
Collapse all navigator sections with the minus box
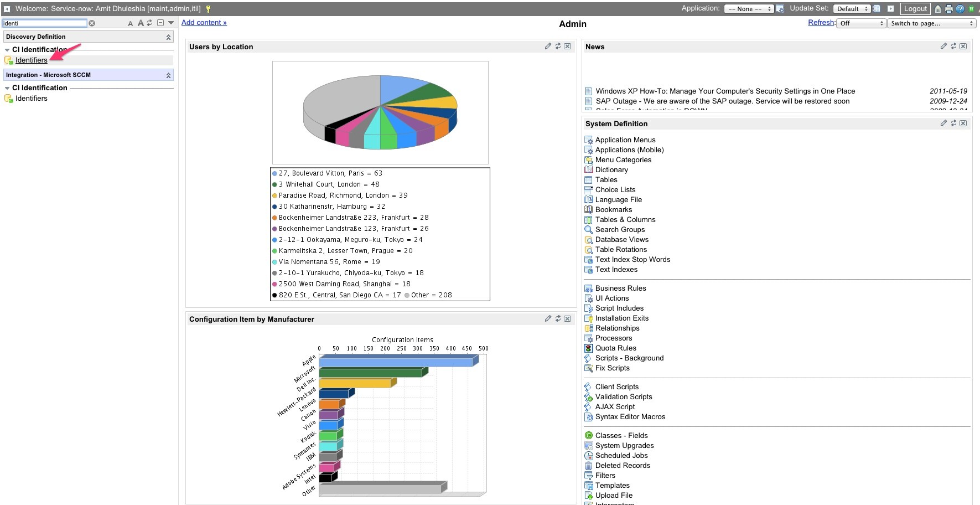pyautogui.click(x=160, y=23)
